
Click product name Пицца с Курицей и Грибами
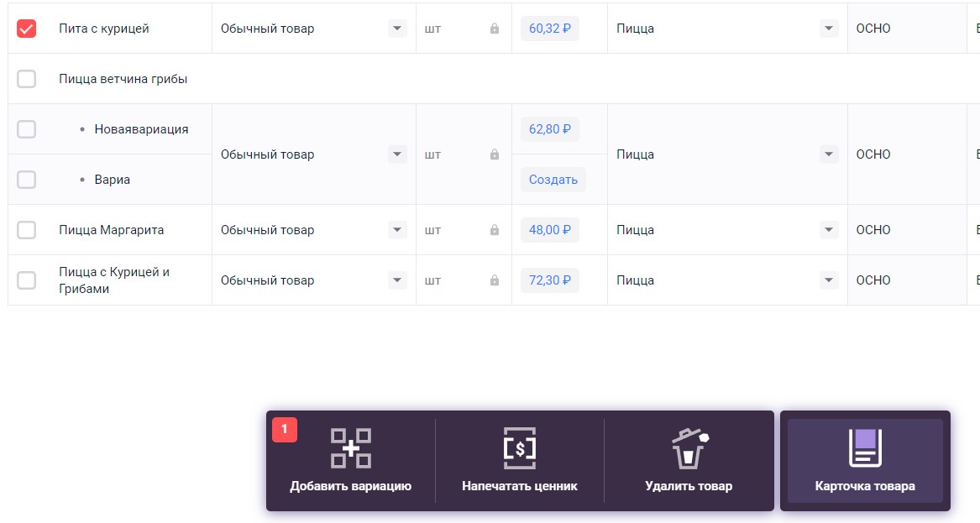114,280
